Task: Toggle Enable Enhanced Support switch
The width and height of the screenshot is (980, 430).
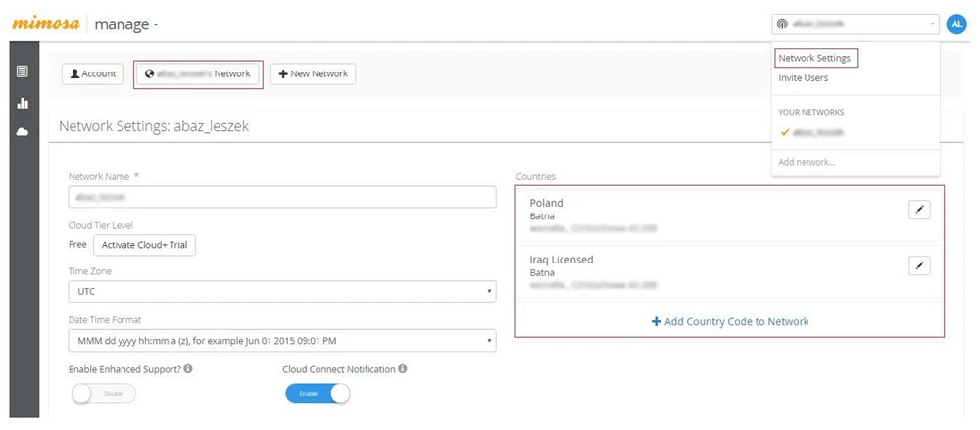Action: click(x=103, y=393)
